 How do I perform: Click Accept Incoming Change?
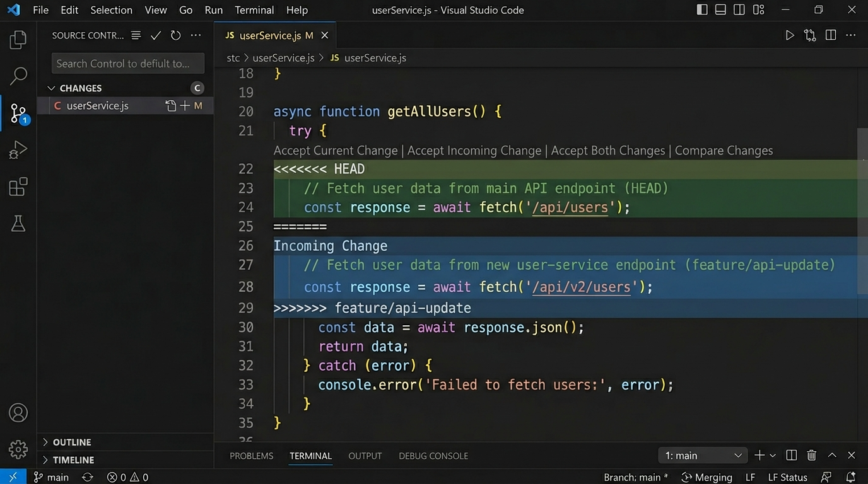click(x=474, y=151)
